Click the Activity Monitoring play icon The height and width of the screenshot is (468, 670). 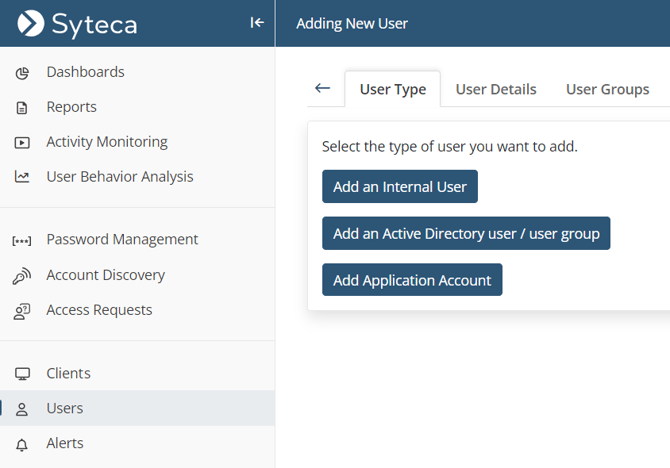tap(22, 143)
